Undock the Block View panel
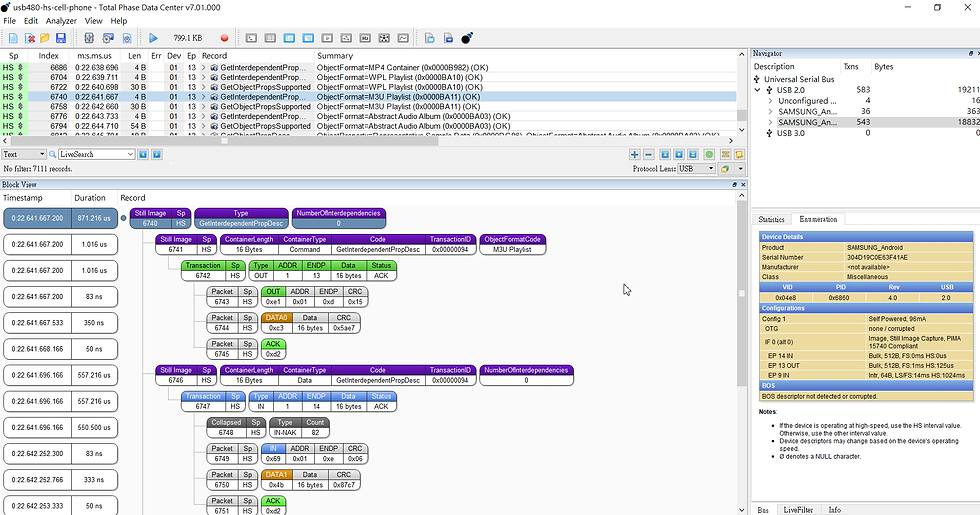980x515 pixels. 734,184
